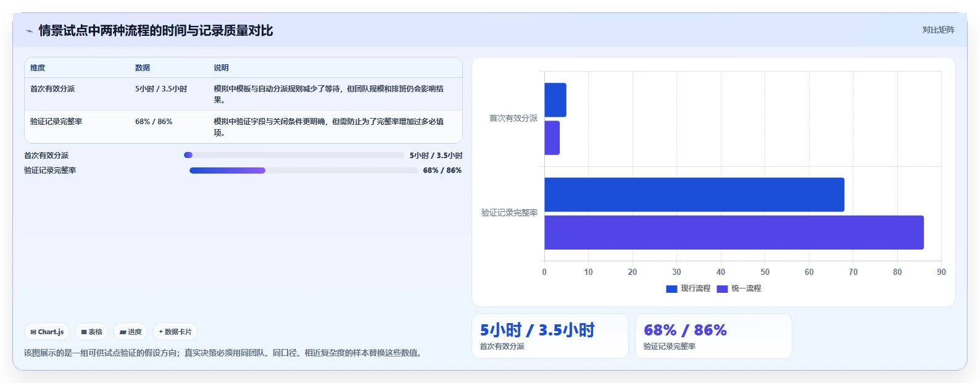980x383 pixels.
Task: Click the 对比矩阵 label in the header
Action: (938, 30)
